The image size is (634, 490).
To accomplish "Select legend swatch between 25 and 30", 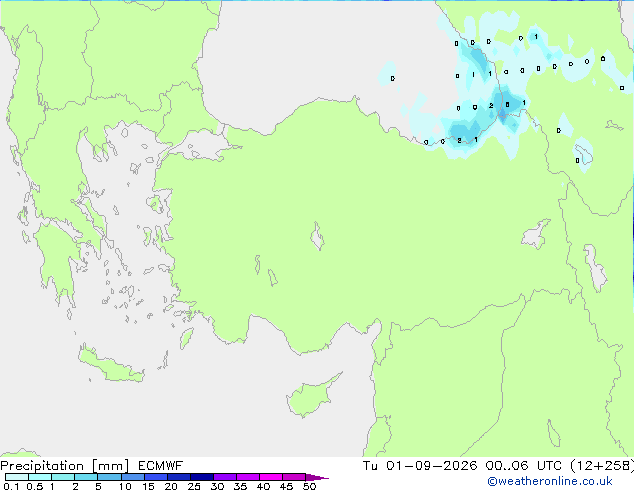I will point(201,477).
